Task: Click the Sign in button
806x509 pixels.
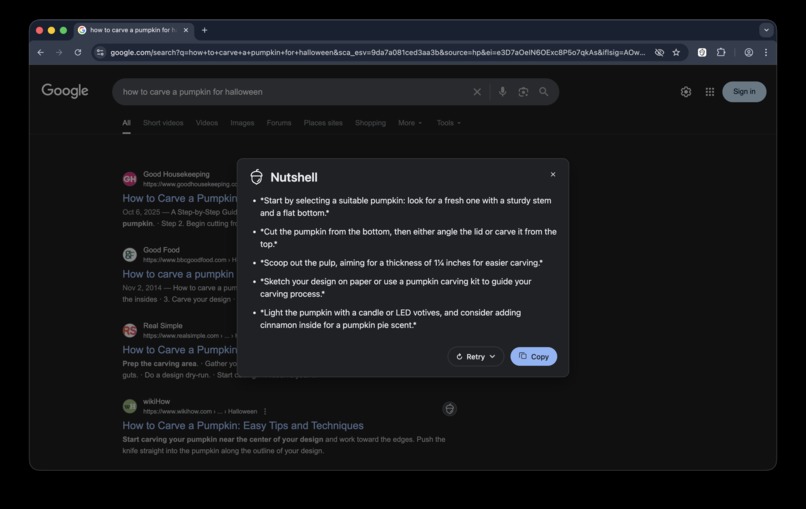Action: [x=744, y=92]
